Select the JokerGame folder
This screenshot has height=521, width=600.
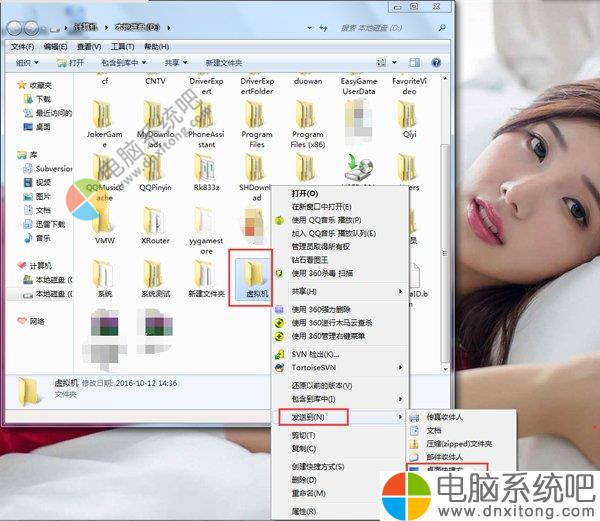click(104, 125)
